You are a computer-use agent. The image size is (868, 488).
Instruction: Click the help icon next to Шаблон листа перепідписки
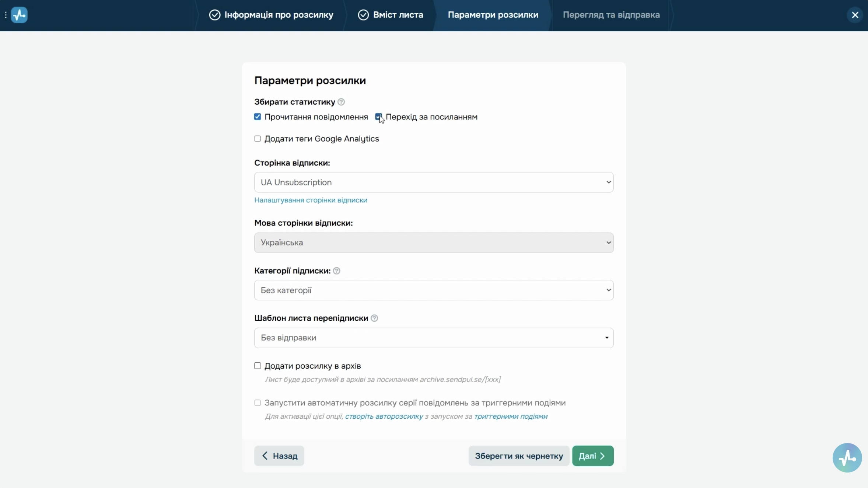374,318
